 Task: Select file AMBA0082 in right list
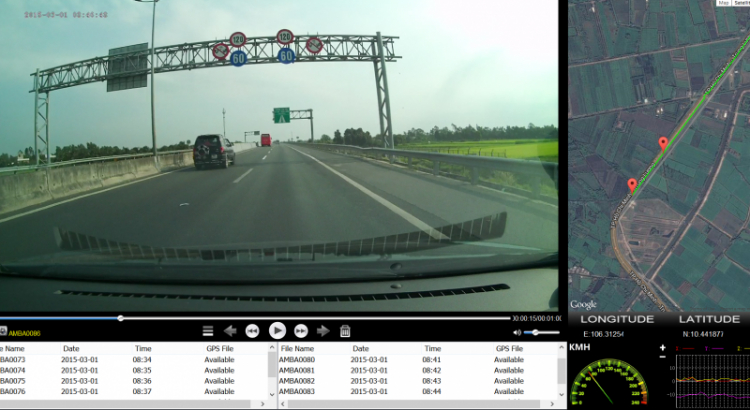point(297,381)
